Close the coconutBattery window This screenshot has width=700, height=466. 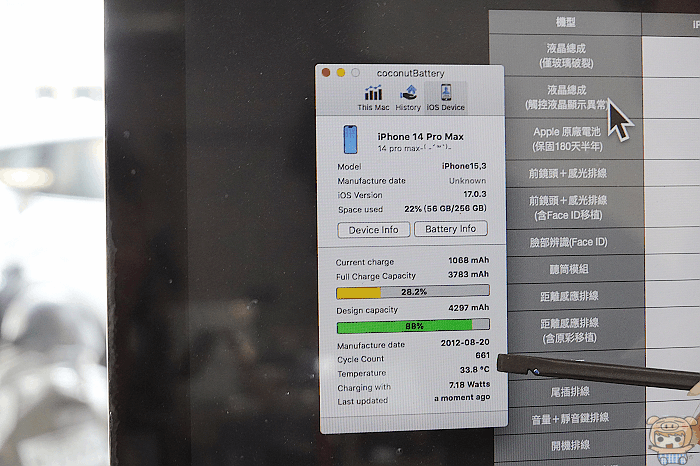tap(326, 73)
